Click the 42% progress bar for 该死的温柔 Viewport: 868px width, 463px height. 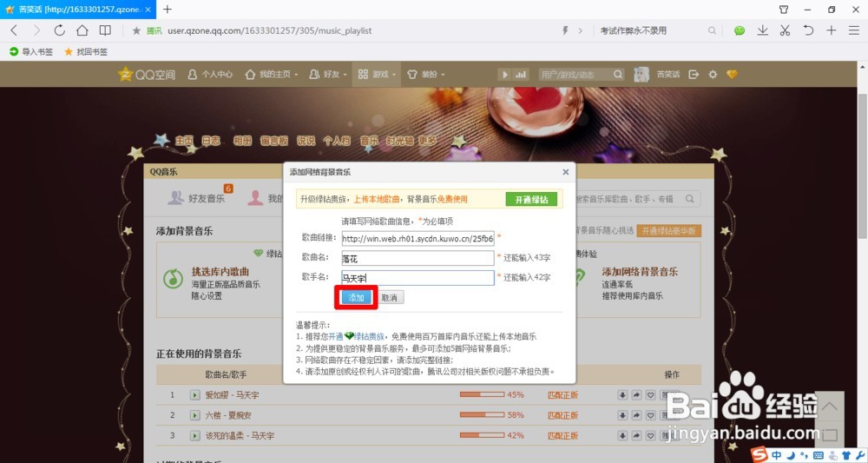click(482, 435)
